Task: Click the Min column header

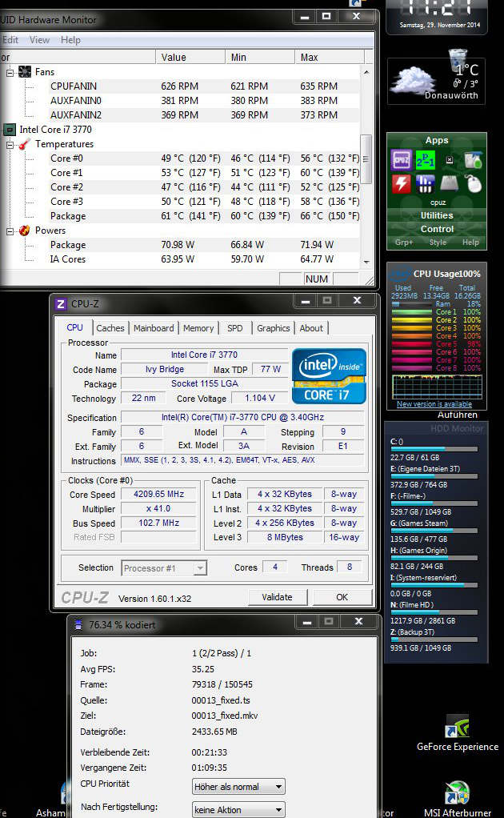Action: tap(259, 57)
